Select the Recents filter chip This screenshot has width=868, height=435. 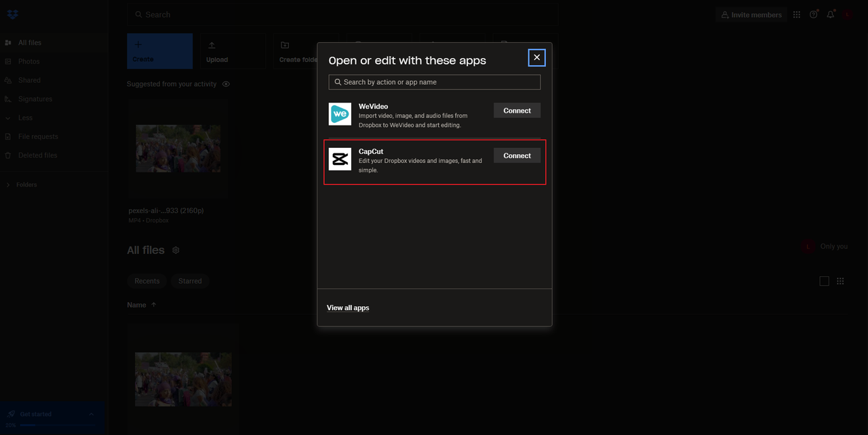coord(147,281)
